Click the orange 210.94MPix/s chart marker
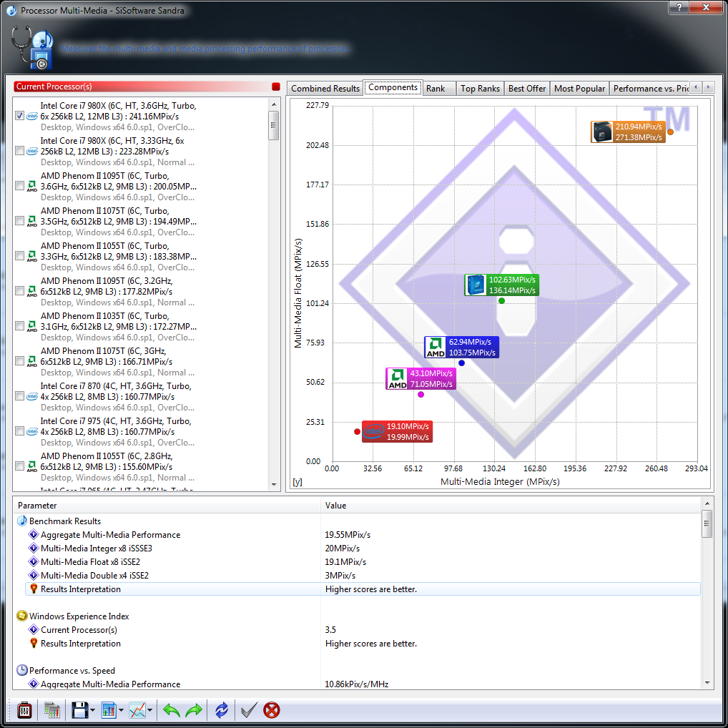 (x=670, y=132)
